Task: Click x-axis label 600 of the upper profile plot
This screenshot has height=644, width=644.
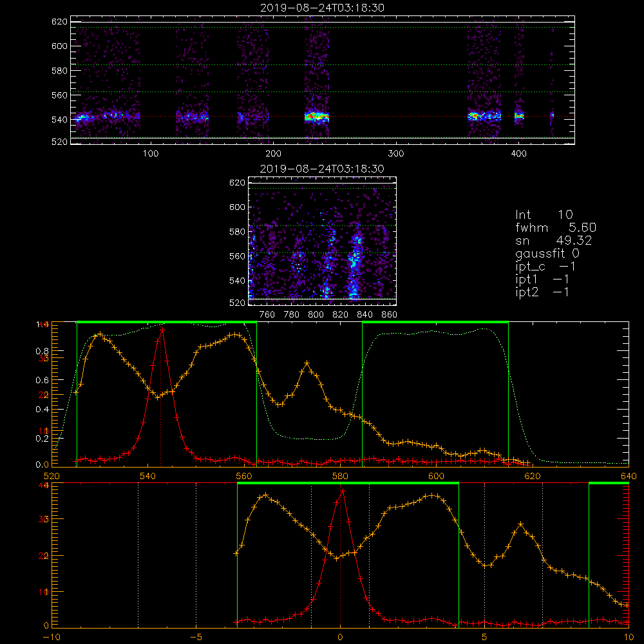Action: tap(436, 477)
